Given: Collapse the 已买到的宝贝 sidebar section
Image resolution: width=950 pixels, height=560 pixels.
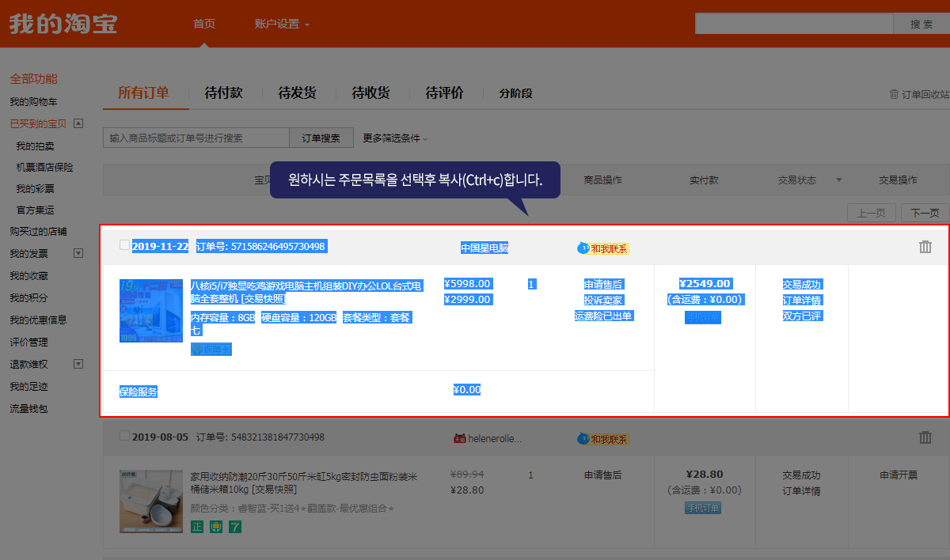Looking at the screenshot, I should 78,123.
